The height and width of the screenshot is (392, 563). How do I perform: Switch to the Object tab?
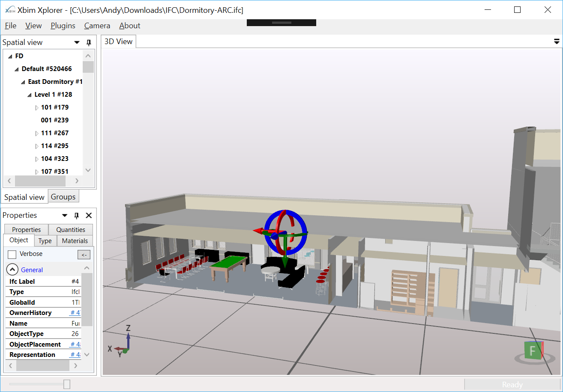click(19, 240)
